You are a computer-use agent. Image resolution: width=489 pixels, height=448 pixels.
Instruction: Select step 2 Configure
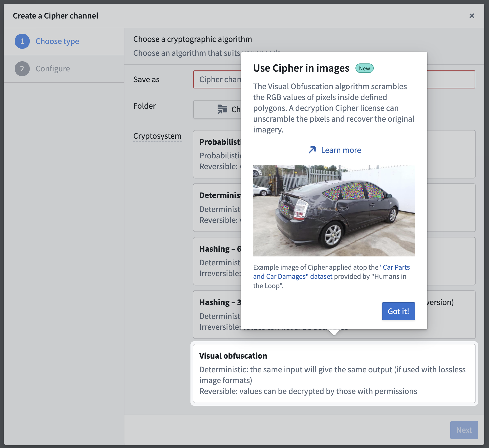[x=64, y=69]
